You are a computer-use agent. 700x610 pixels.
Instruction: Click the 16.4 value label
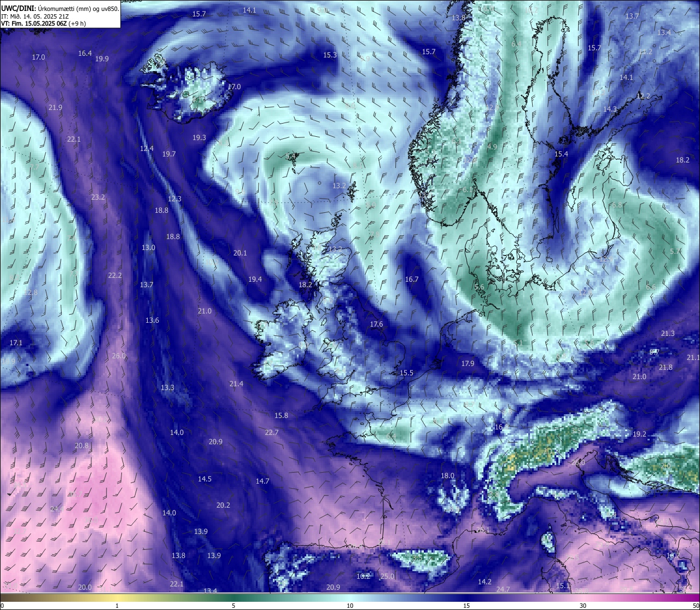pos(85,53)
